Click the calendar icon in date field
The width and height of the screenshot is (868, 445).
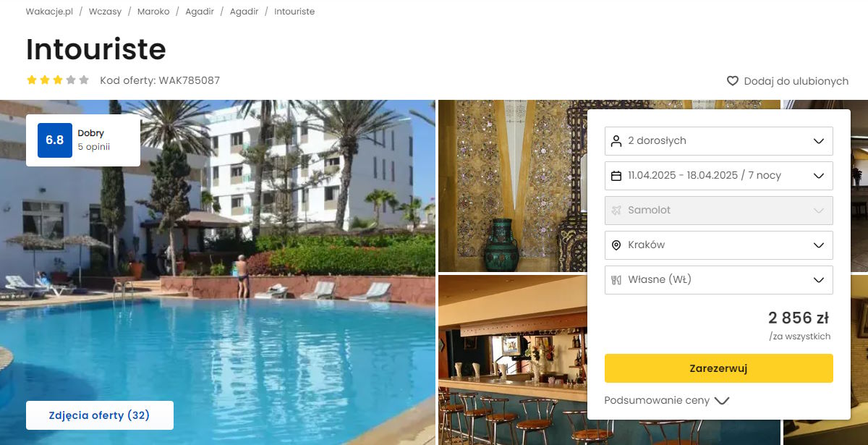[x=616, y=175]
